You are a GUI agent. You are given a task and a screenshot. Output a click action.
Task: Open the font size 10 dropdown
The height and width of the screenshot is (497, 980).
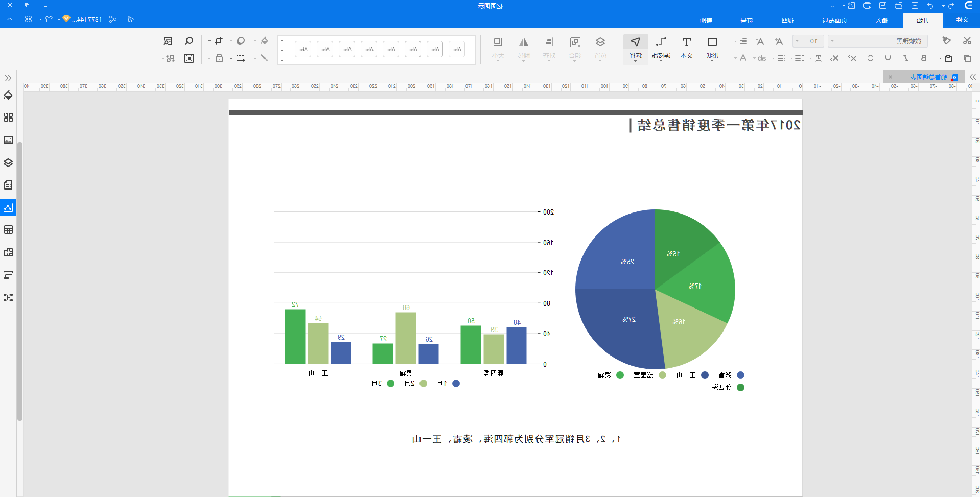coord(808,41)
